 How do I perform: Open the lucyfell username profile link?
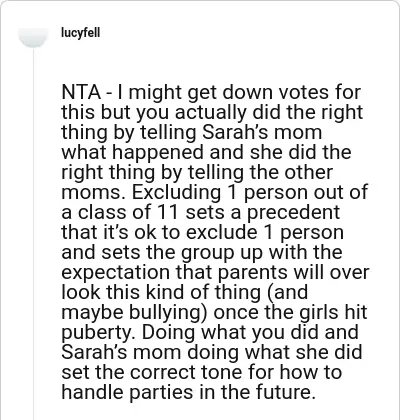click(80, 33)
